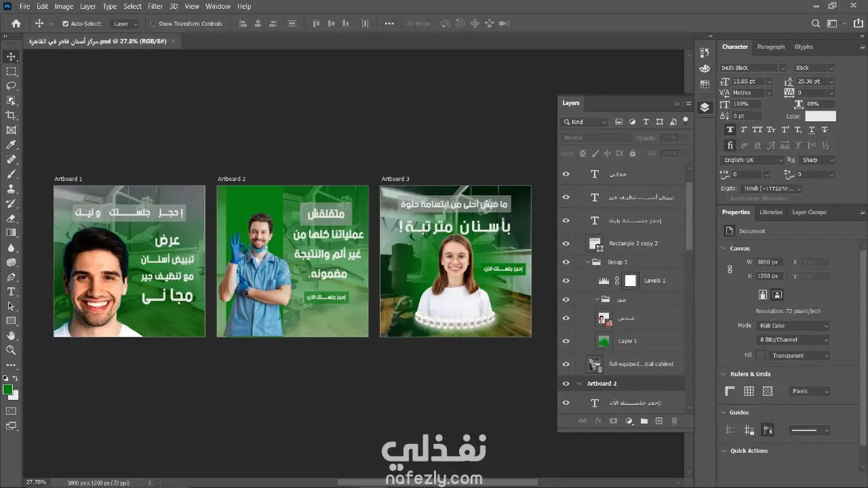
Task: Select the Hand tool
Action: coord(11,335)
